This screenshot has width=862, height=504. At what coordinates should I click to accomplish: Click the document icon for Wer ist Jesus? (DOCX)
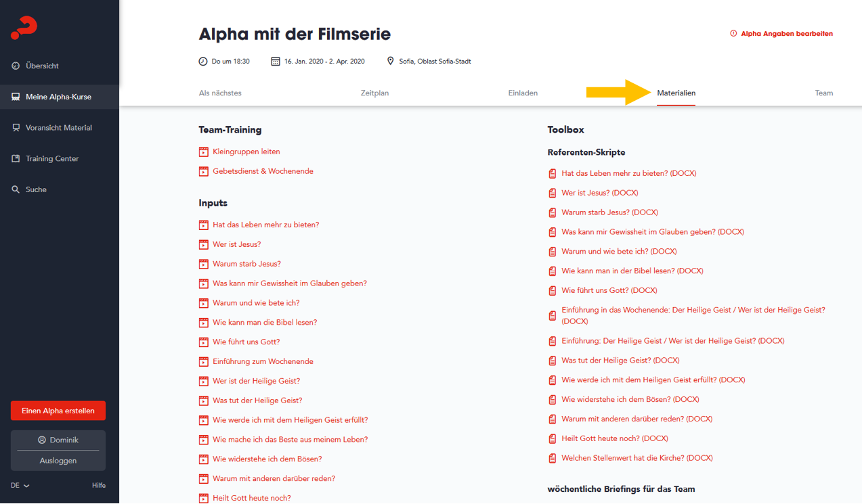553,193
